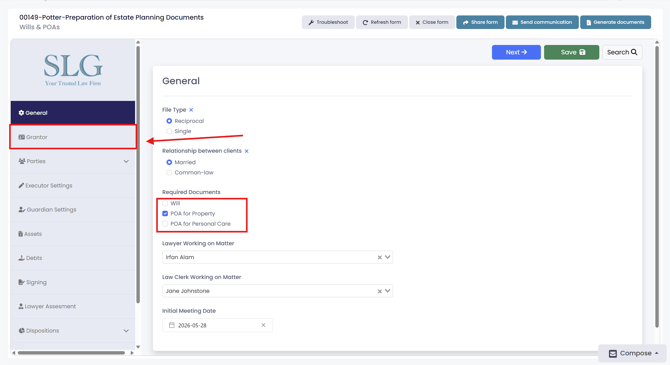Open the Grantor section
The width and height of the screenshot is (670, 365).
click(x=73, y=137)
